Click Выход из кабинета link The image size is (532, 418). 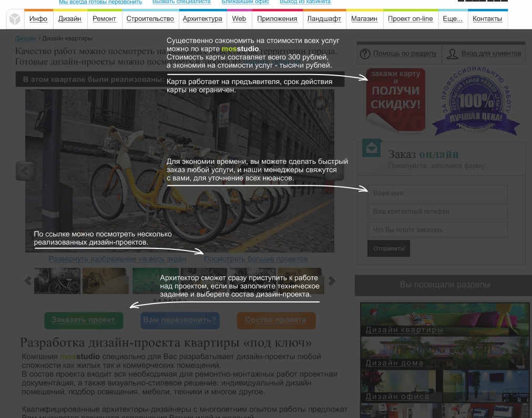pyautogui.click(x=305, y=2)
